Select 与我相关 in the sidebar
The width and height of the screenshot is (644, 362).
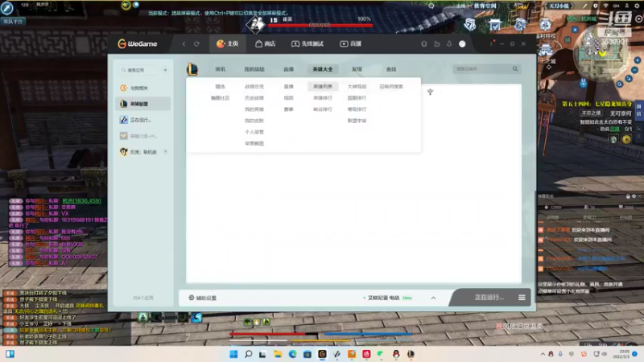[143, 88]
